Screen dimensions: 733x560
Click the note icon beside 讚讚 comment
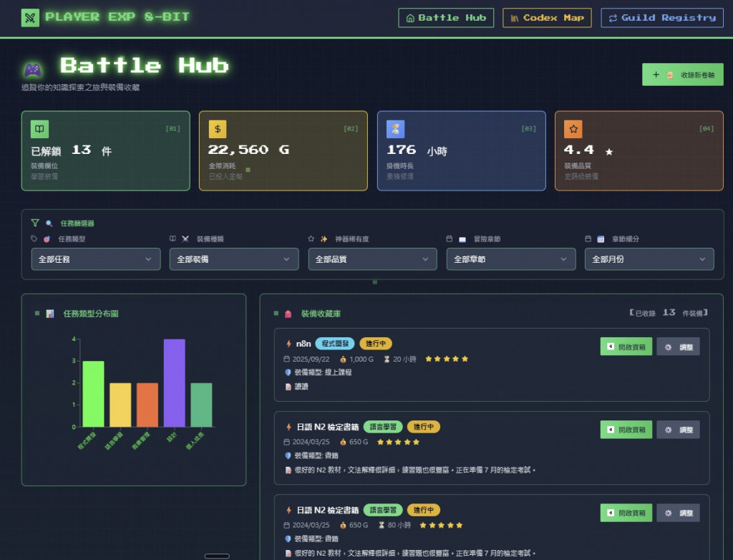(288, 387)
